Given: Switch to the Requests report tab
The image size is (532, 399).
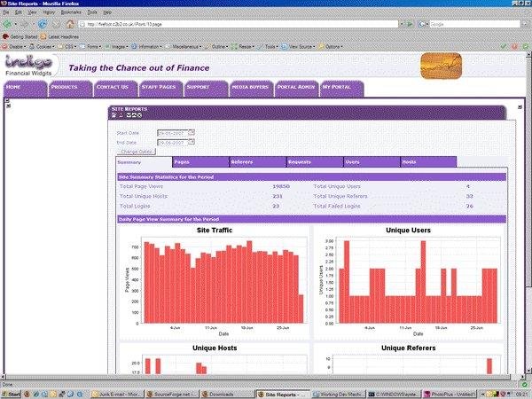Looking at the screenshot, I should point(315,162).
